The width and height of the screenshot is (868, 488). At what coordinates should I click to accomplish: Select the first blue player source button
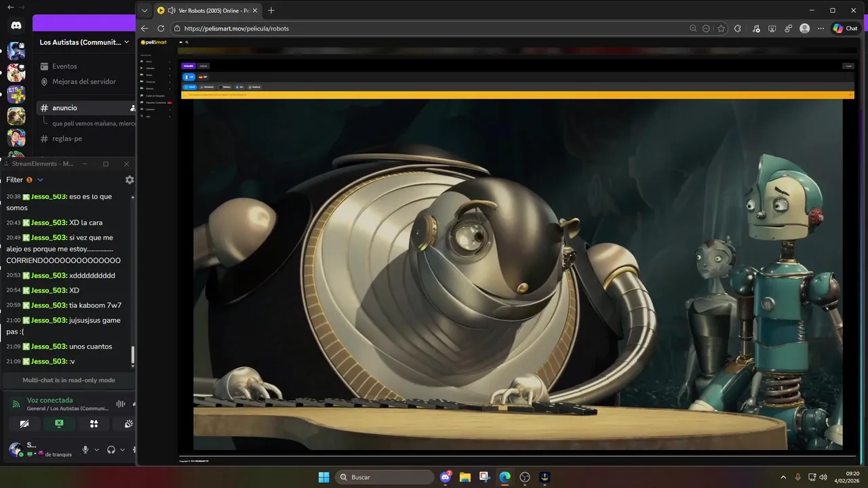(x=191, y=87)
